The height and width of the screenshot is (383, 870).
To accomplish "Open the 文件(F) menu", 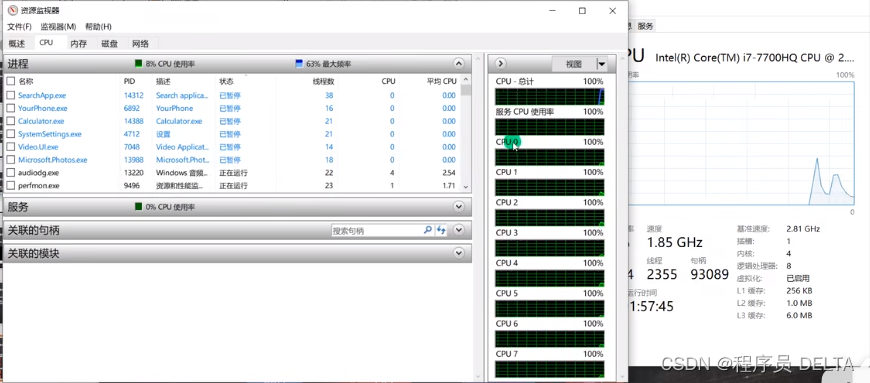I will [x=19, y=27].
